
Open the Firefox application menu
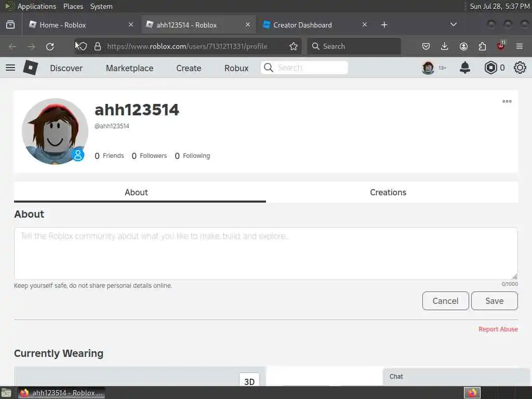coord(520,46)
